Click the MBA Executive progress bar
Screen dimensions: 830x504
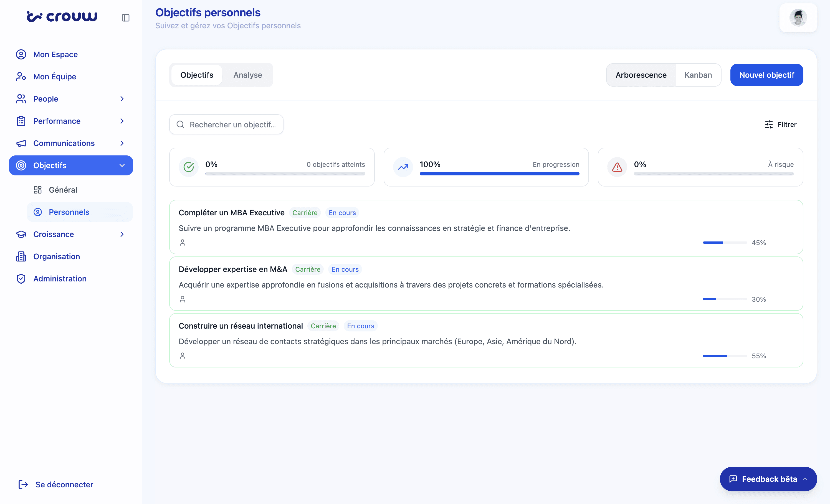pos(724,243)
